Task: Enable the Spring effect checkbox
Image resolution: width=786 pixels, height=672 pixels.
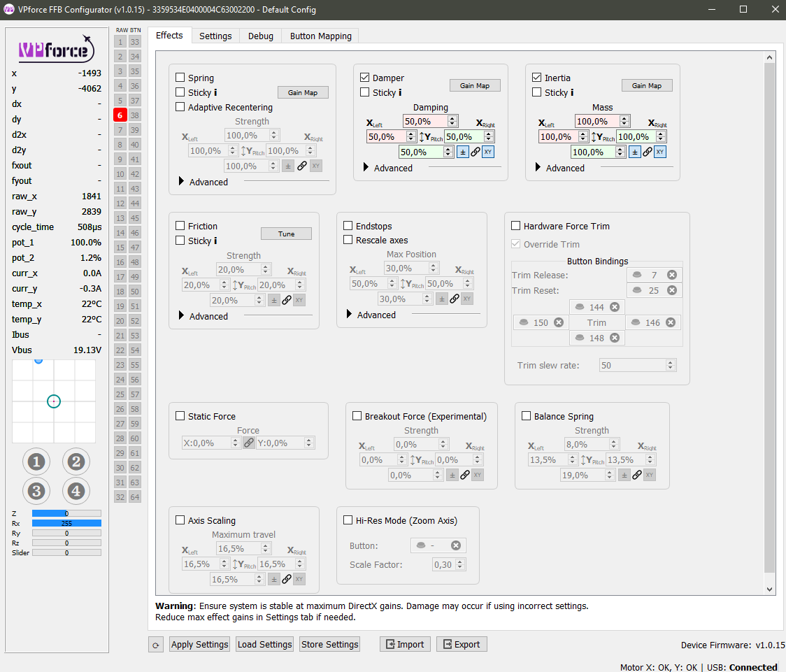Action: click(179, 78)
